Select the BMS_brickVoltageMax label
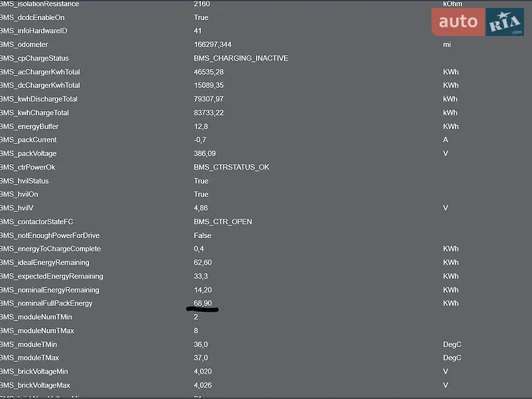The height and width of the screenshot is (399, 532). (x=35, y=385)
